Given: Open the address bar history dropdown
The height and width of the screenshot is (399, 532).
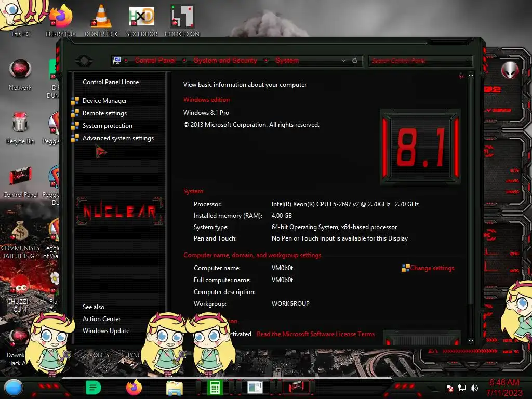Looking at the screenshot, I should [x=344, y=60].
